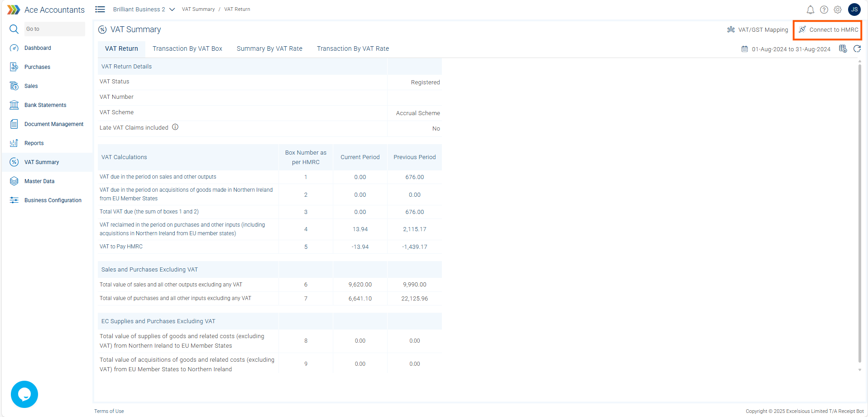Image resolution: width=868 pixels, height=417 pixels.
Task: Open the Sales section from sidebar
Action: click(x=14, y=86)
